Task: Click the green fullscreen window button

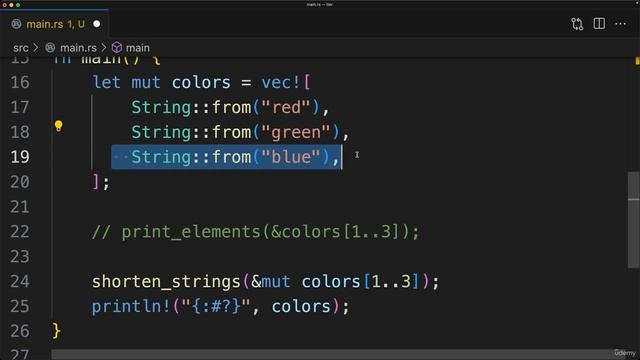Action: [18, 5]
